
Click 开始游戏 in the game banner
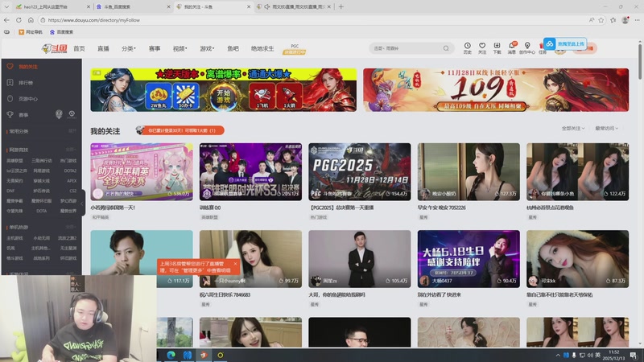(x=224, y=96)
